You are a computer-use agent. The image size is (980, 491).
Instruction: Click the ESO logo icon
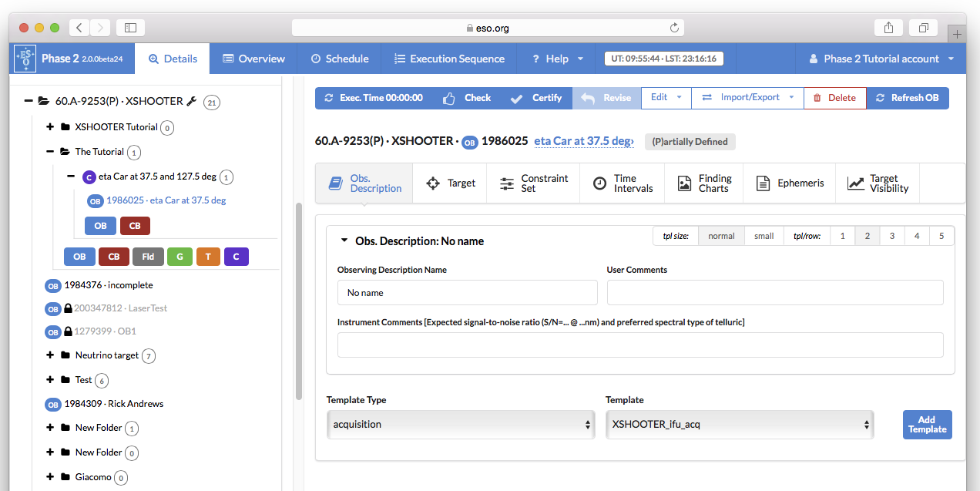(25, 59)
